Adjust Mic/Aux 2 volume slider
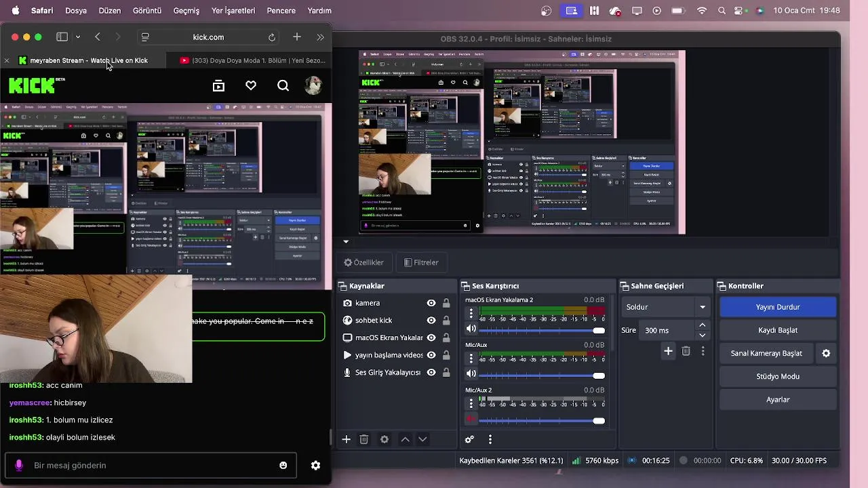 pos(541,421)
